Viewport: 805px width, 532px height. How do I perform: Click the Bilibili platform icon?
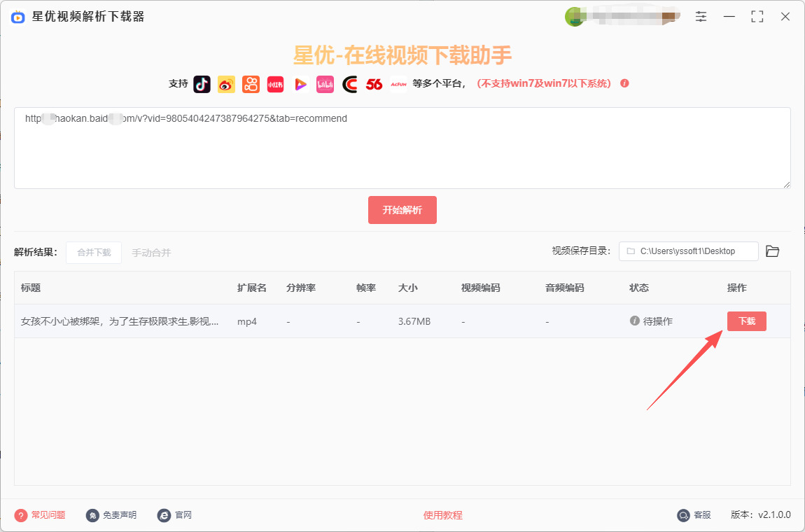point(325,84)
